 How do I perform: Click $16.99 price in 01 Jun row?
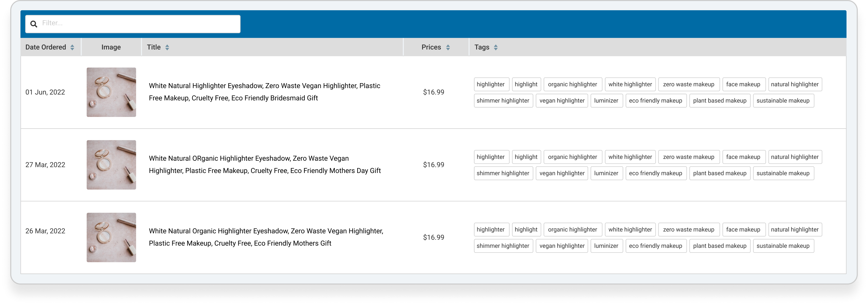(434, 92)
